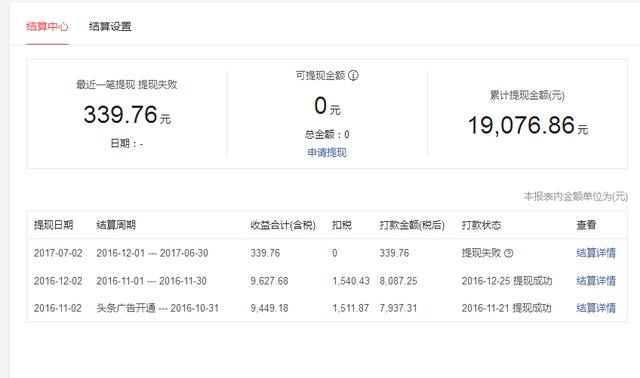Select the 结算周期 column header
This screenshot has height=378, width=640.
116,225
